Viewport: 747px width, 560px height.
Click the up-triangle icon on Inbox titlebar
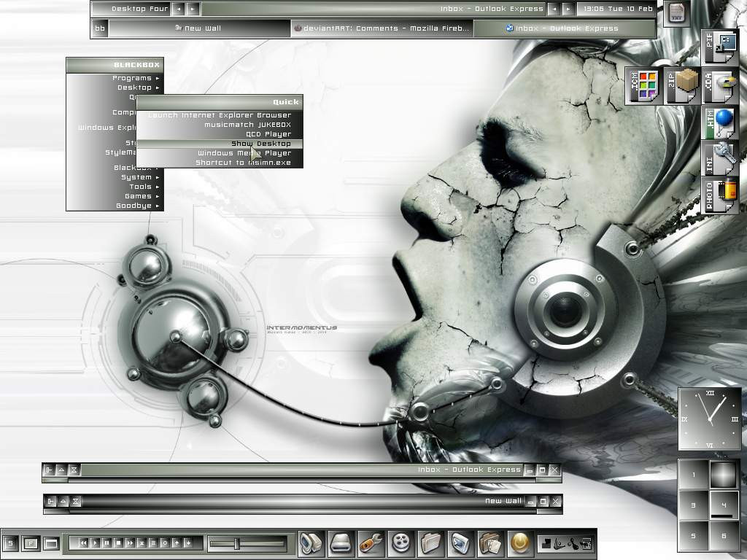coord(61,470)
